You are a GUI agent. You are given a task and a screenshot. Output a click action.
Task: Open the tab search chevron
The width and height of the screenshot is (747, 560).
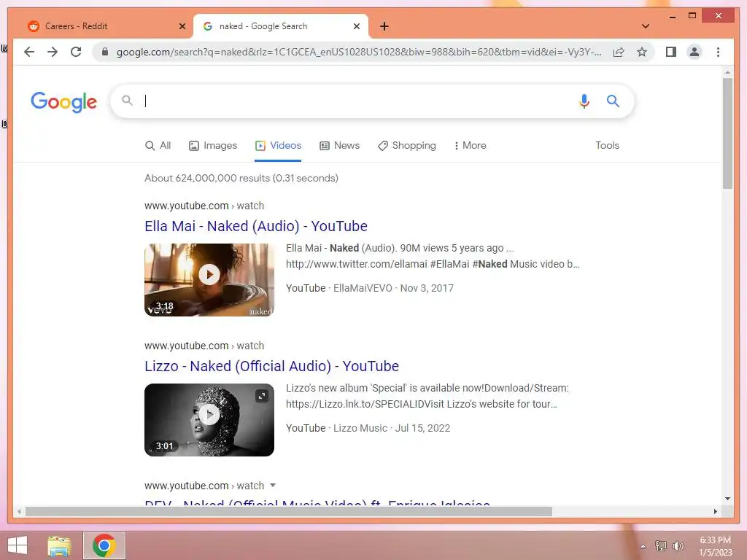coord(645,26)
